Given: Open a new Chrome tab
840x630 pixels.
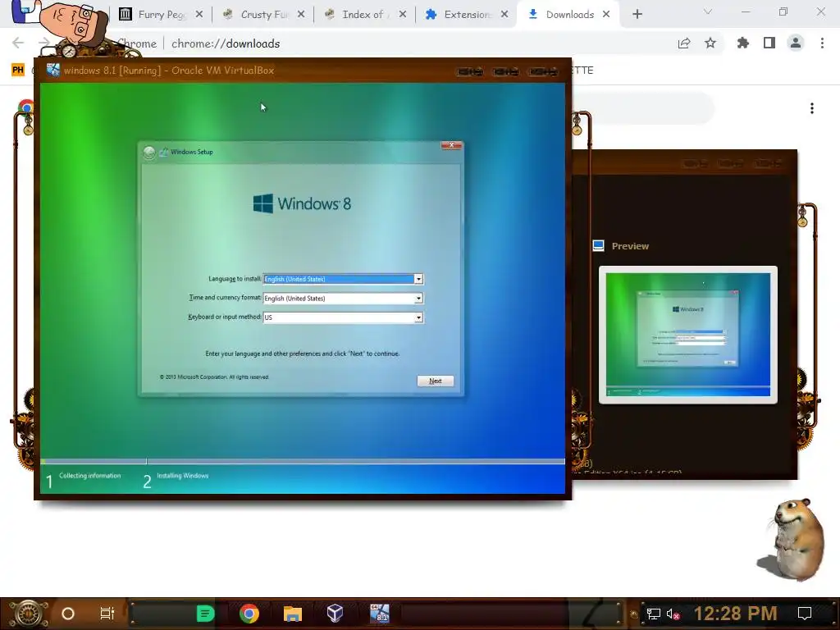Looking at the screenshot, I should click(637, 15).
